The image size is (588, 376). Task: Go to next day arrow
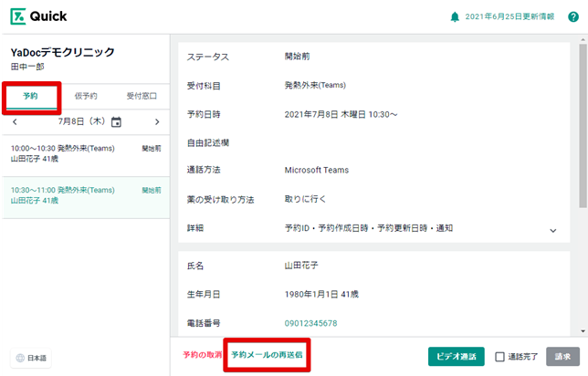(157, 121)
